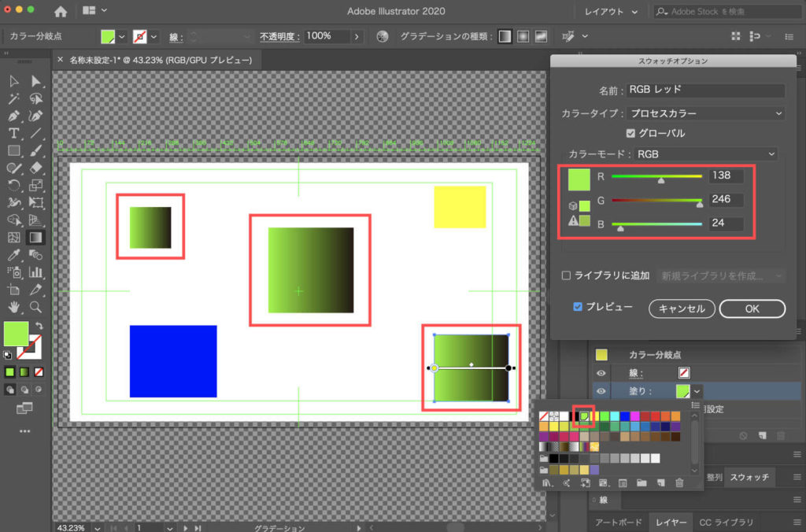Switch to アートボード tab

click(619, 523)
